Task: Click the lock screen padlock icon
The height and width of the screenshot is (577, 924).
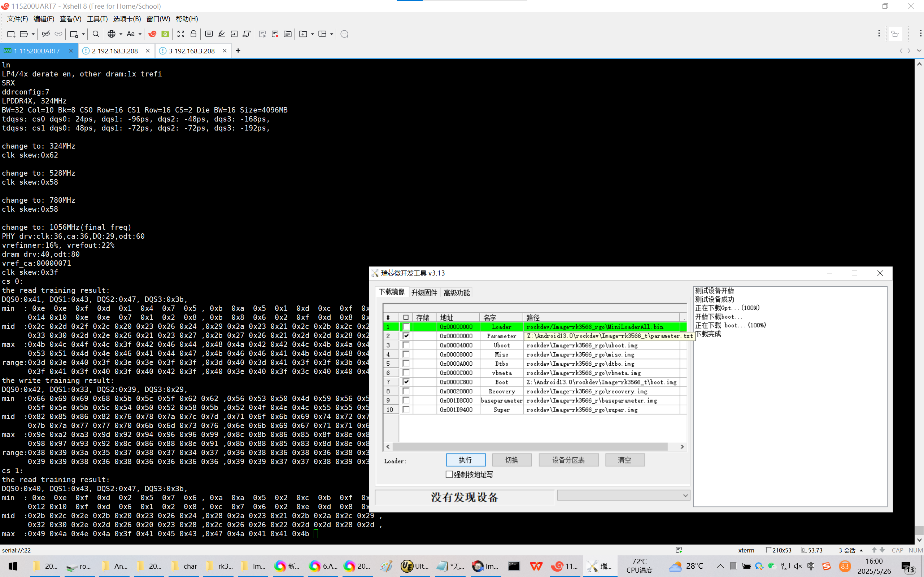Action: click(x=193, y=34)
